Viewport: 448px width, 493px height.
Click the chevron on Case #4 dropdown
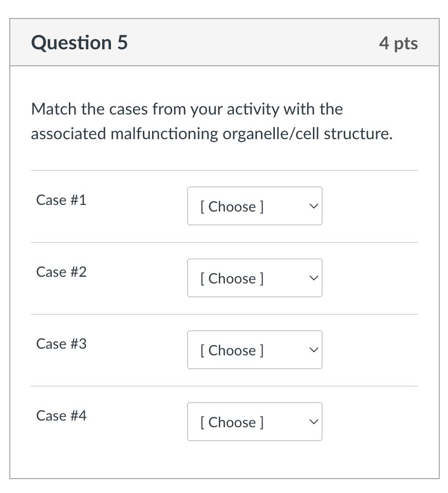click(x=313, y=422)
